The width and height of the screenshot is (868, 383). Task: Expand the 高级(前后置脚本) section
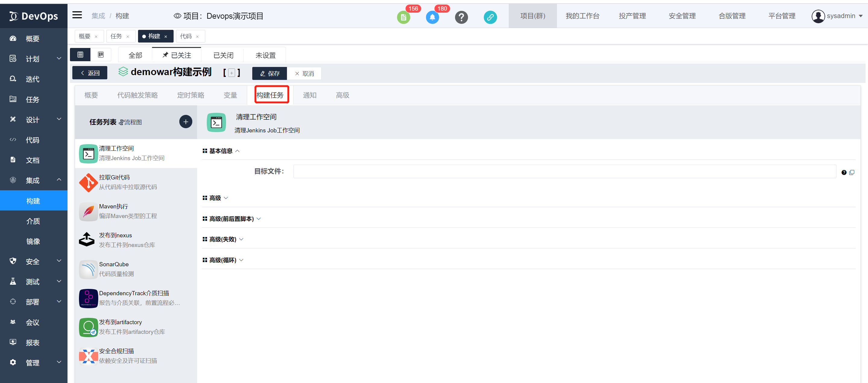tap(231, 218)
